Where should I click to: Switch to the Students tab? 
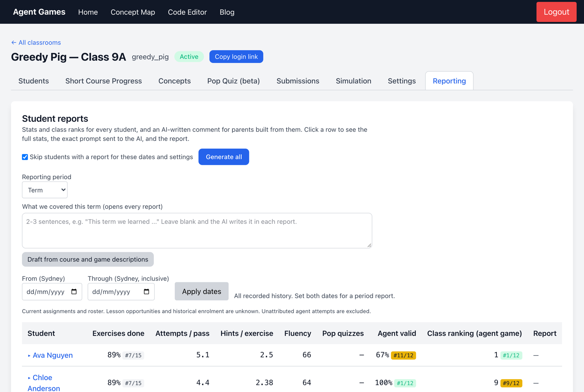pyautogui.click(x=34, y=81)
